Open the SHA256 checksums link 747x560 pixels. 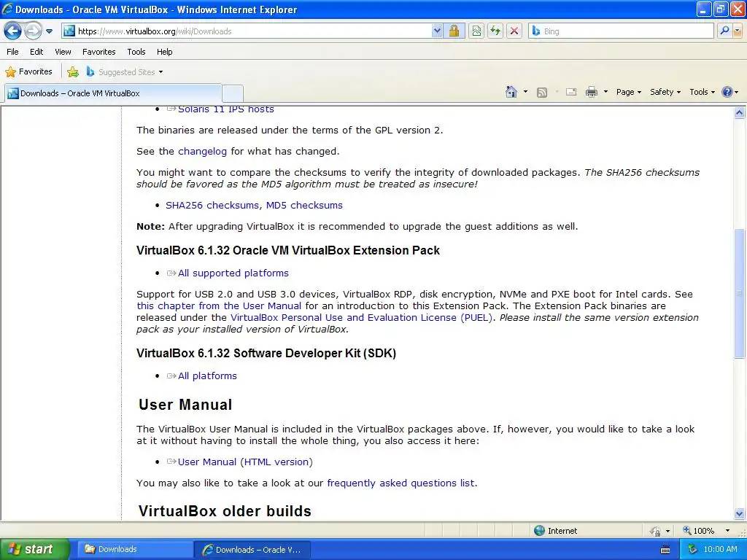tap(212, 205)
